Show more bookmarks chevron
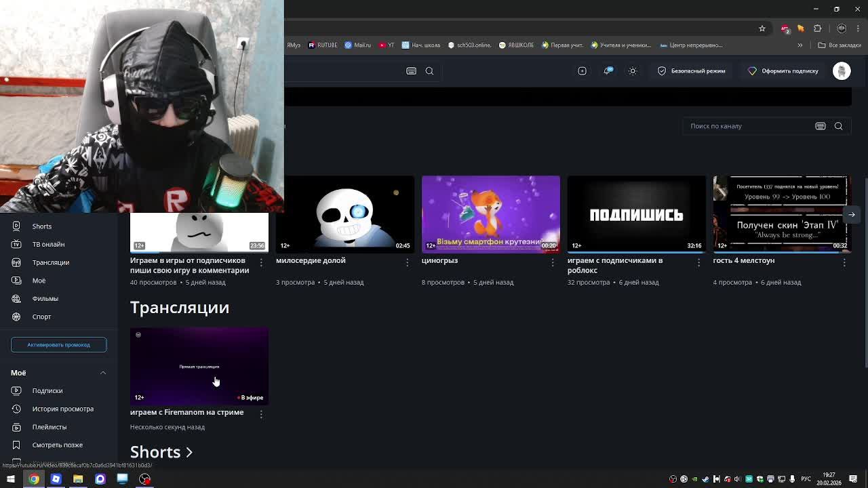868x488 pixels. coord(800,45)
